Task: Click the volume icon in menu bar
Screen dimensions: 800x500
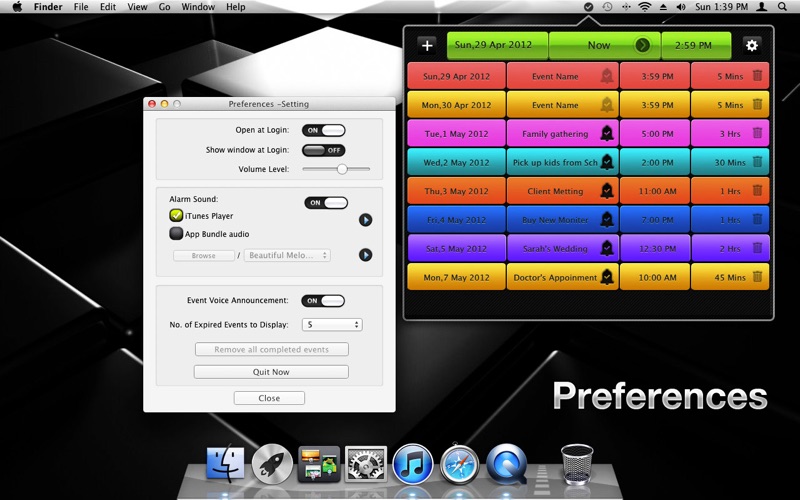Action: tap(681, 7)
